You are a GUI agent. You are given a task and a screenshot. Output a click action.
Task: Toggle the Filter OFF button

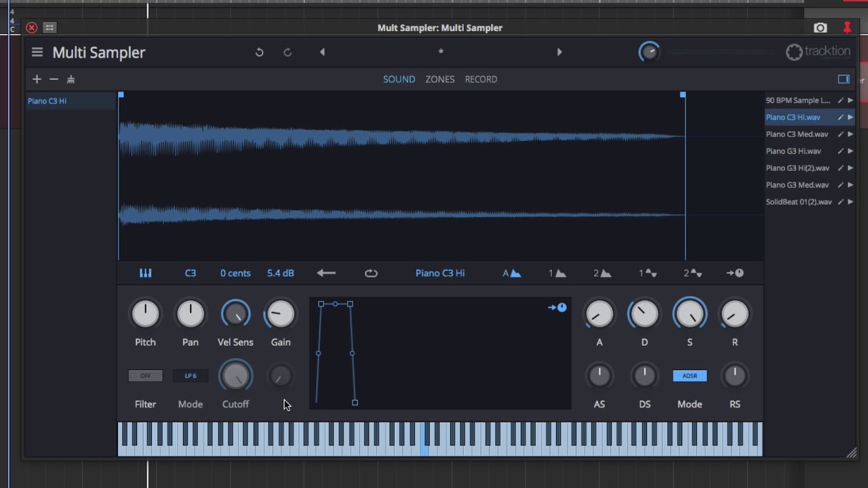point(145,375)
